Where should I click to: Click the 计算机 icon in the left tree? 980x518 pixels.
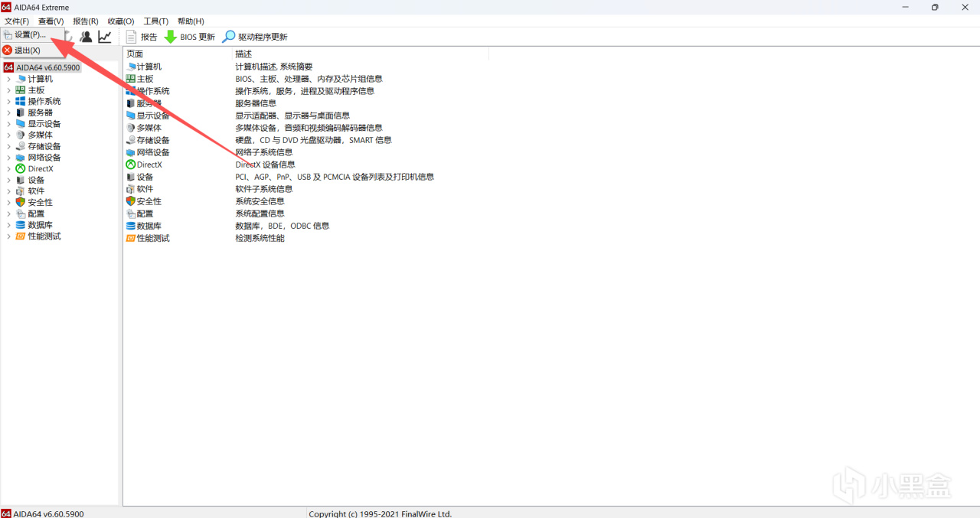click(x=21, y=79)
